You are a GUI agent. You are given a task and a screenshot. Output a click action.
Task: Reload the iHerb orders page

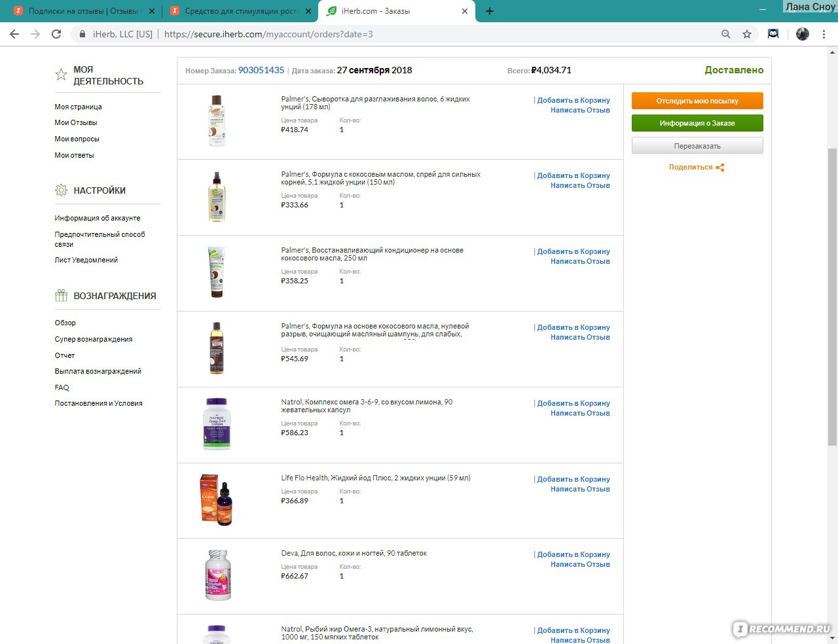tap(56, 34)
